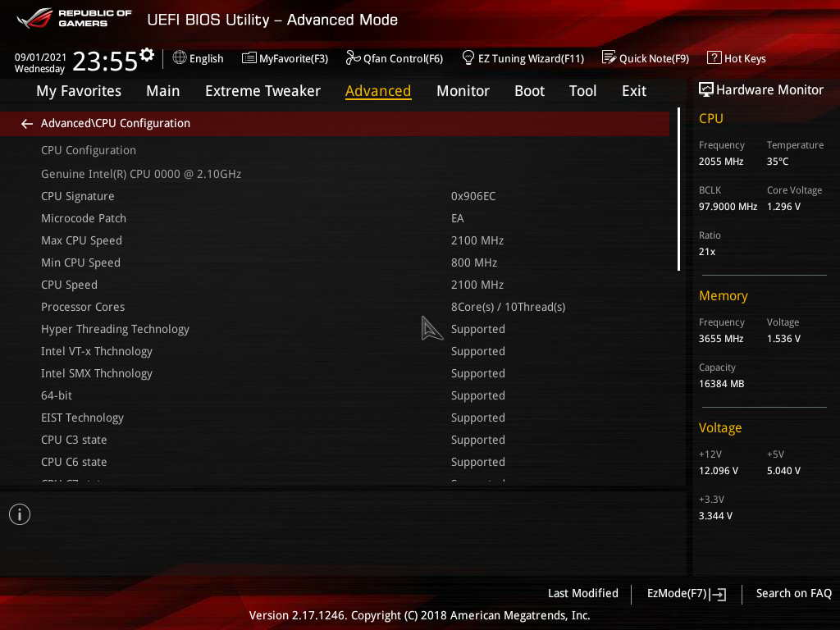Select the Processor Cores row
This screenshot has width=840, height=630.
(x=335, y=307)
